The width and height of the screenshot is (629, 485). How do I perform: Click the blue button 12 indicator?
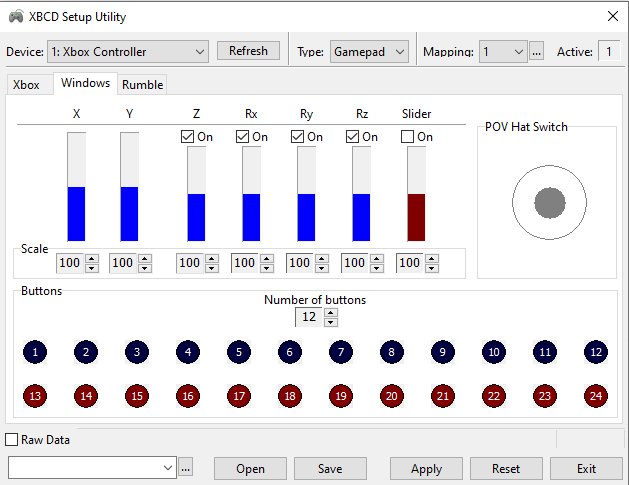click(596, 352)
